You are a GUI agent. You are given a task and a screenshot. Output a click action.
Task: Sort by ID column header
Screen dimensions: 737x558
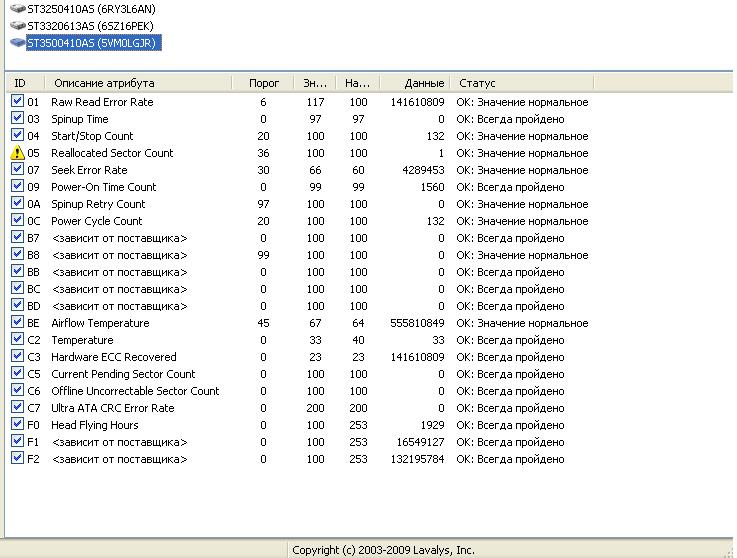coord(25,83)
